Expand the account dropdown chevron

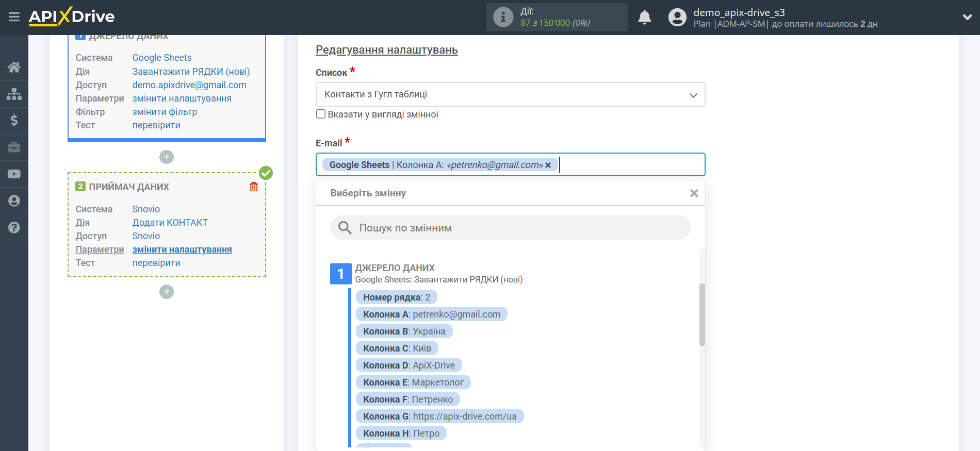pyautogui.click(x=967, y=17)
